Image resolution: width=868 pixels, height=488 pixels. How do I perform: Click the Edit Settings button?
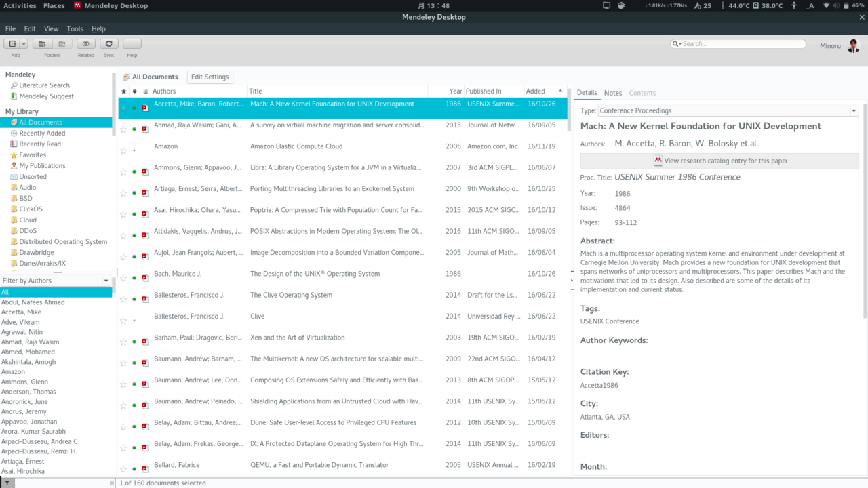point(210,77)
